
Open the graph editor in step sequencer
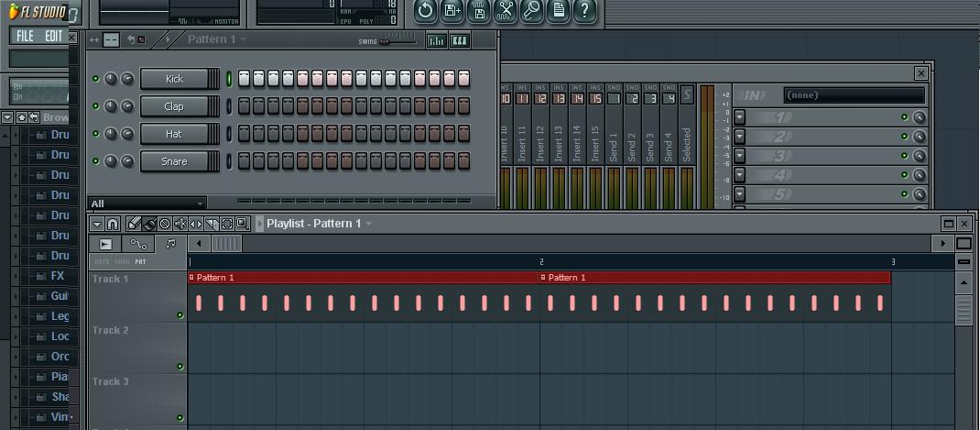coord(437,40)
